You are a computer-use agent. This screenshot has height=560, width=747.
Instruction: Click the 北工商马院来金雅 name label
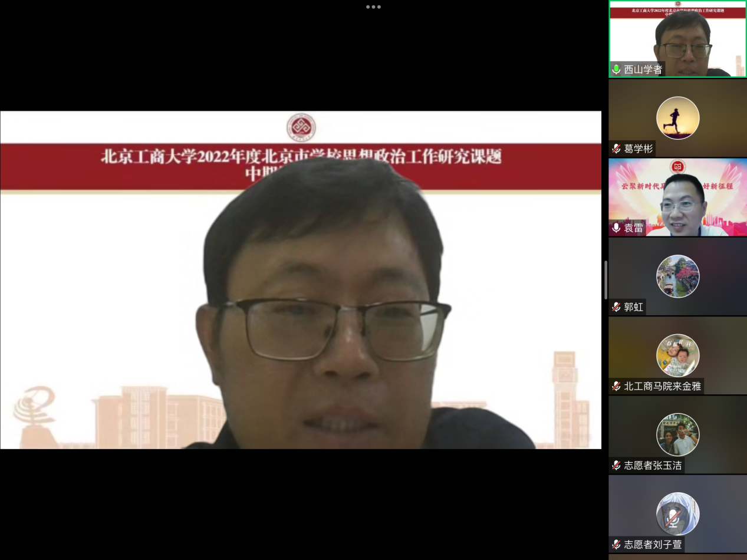click(x=663, y=386)
